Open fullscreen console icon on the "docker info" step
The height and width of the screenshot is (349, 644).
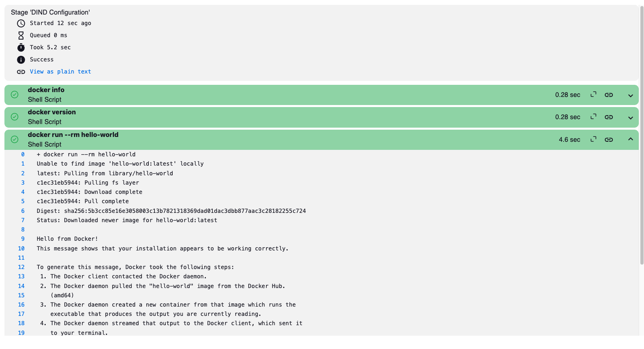593,95
